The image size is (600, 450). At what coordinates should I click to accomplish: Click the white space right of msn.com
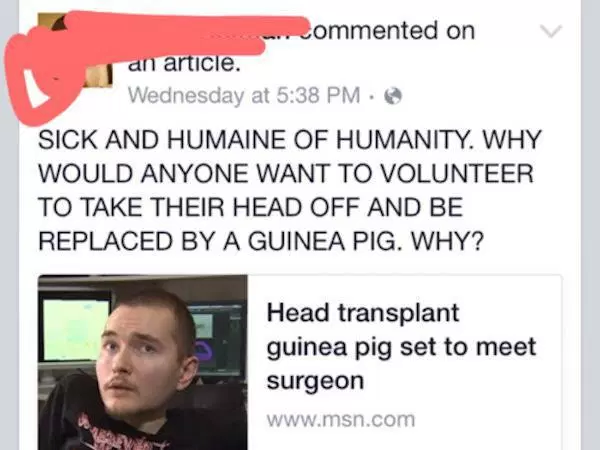click(488, 419)
